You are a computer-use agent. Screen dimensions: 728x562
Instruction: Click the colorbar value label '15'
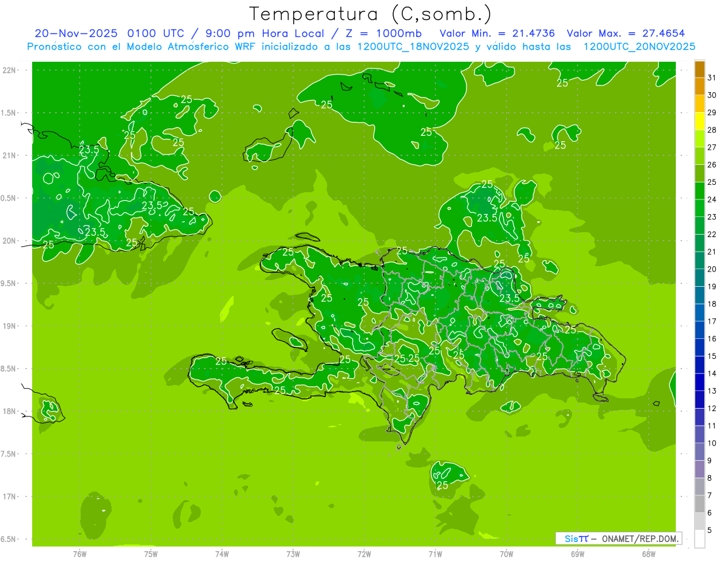[x=712, y=356]
